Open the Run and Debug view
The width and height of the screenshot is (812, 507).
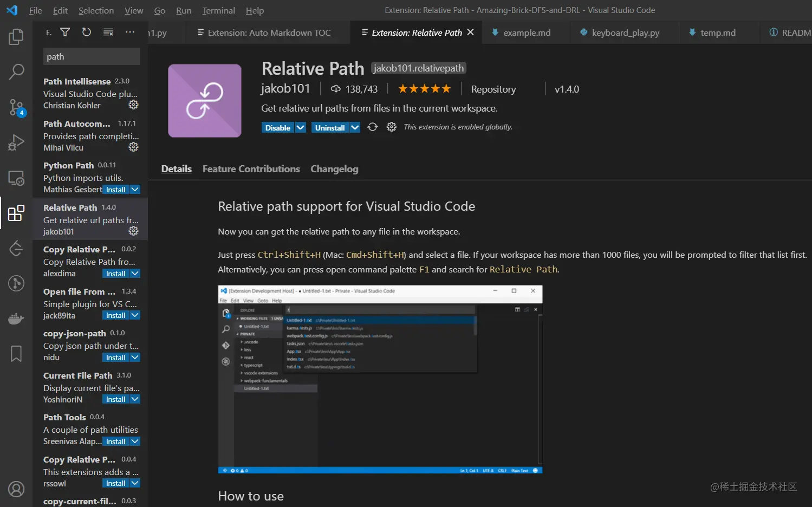(x=16, y=142)
